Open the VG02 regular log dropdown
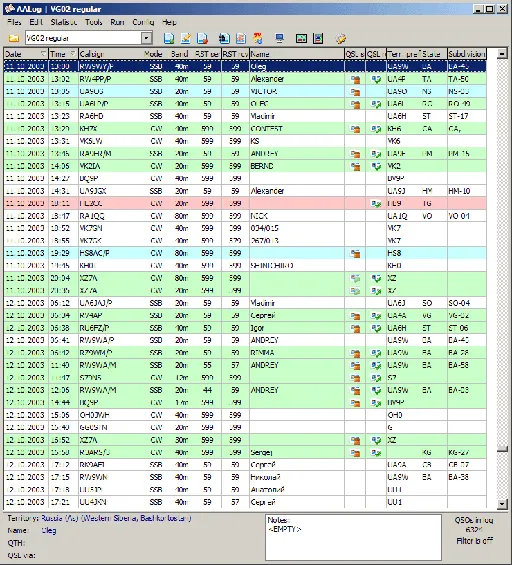Screen dimensions: 512x565 (x=146, y=38)
